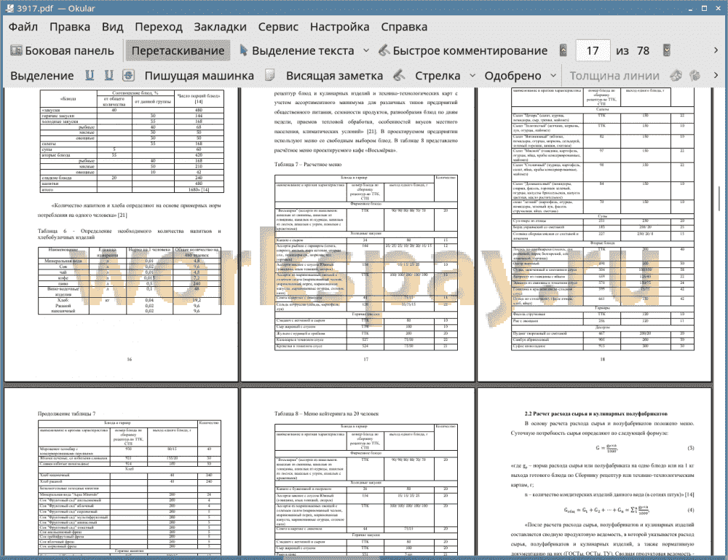Click Быстрое комментирование pen icon
728x560 pixels.
pyautogui.click(x=384, y=50)
